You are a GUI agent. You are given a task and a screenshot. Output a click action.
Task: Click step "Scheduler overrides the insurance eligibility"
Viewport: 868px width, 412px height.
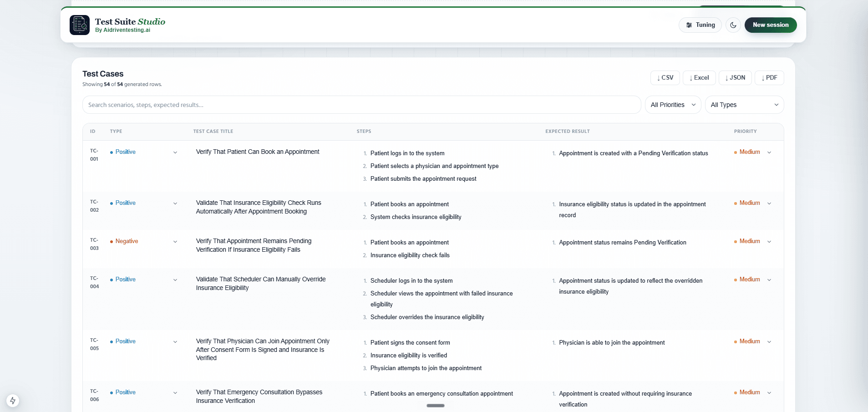(427, 317)
